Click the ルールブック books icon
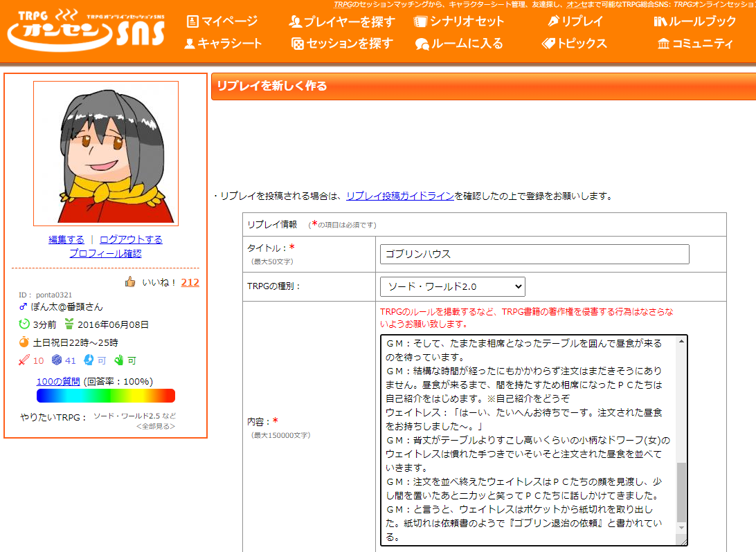Screen dimensions: 756x552 click(660, 21)
